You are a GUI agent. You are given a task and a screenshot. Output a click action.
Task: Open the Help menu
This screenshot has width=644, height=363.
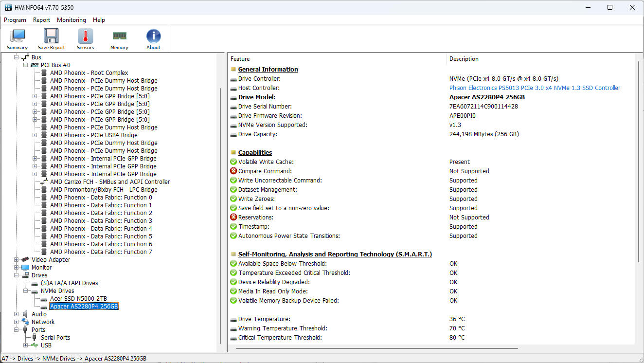pos(99,20)
